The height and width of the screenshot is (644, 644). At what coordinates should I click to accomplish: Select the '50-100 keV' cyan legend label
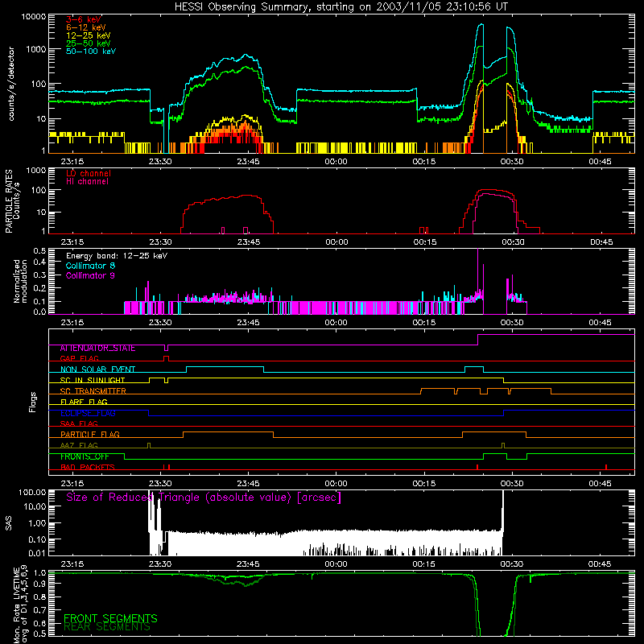coord(91,52)
